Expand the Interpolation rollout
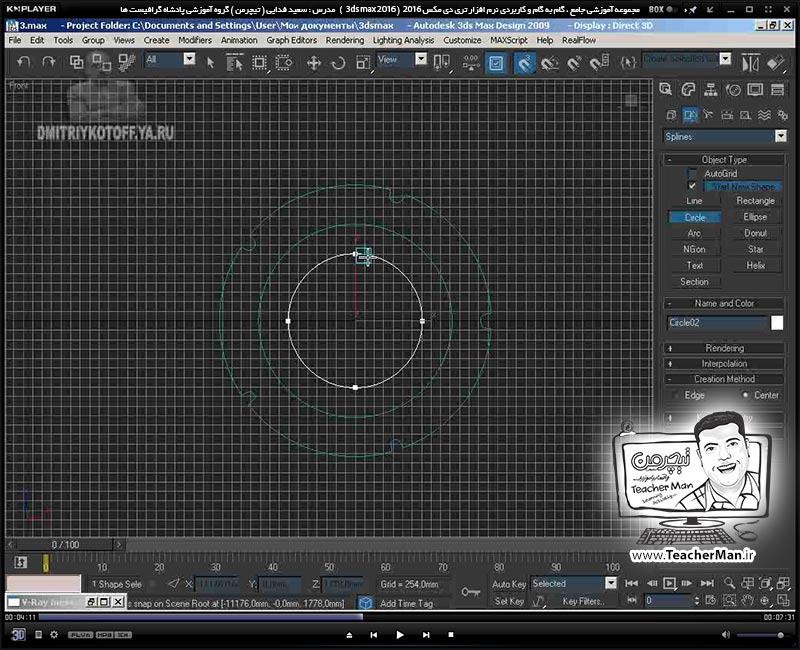This screenshot has width=800, height=650. pos(724,364)
